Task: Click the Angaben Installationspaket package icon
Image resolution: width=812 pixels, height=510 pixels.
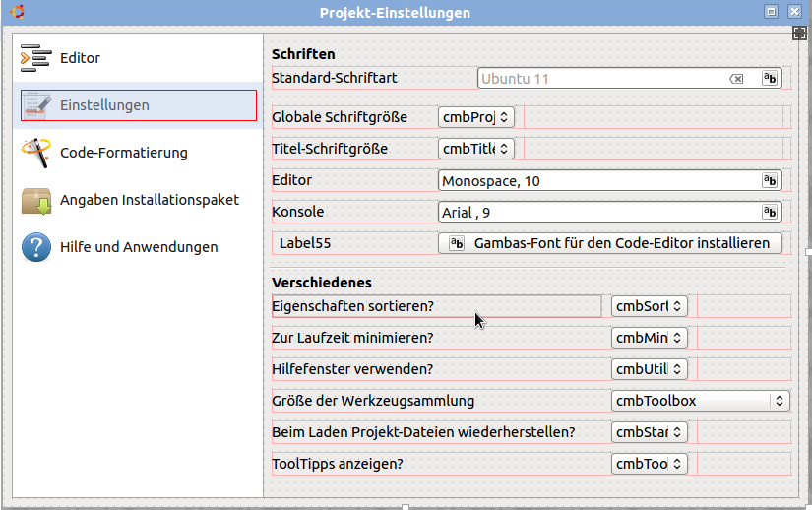Action: [x=35, y=200]
